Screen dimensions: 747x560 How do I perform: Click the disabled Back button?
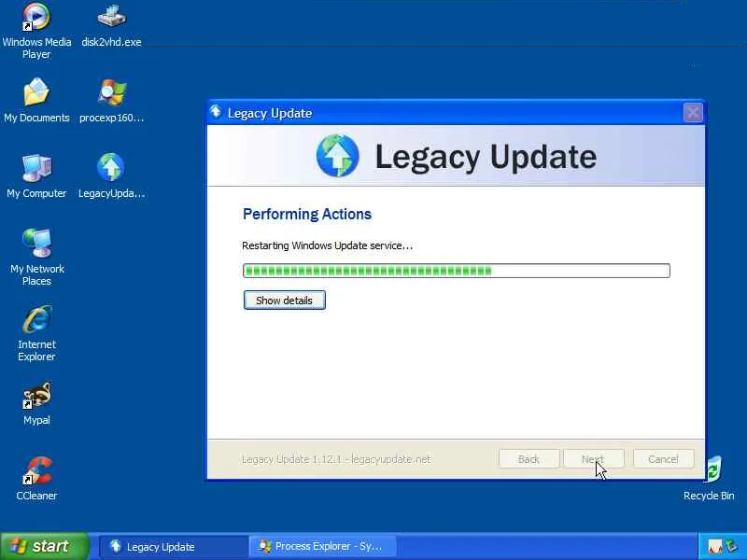[x=529, y=459]
